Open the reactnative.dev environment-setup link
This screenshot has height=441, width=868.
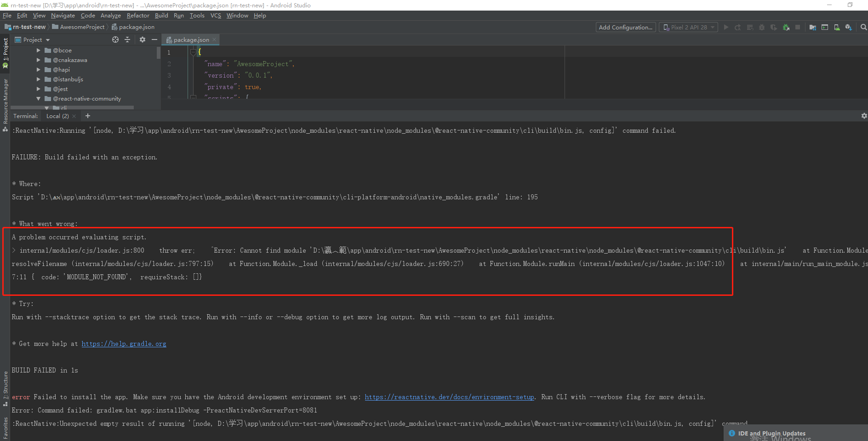(x=450, y=397)
